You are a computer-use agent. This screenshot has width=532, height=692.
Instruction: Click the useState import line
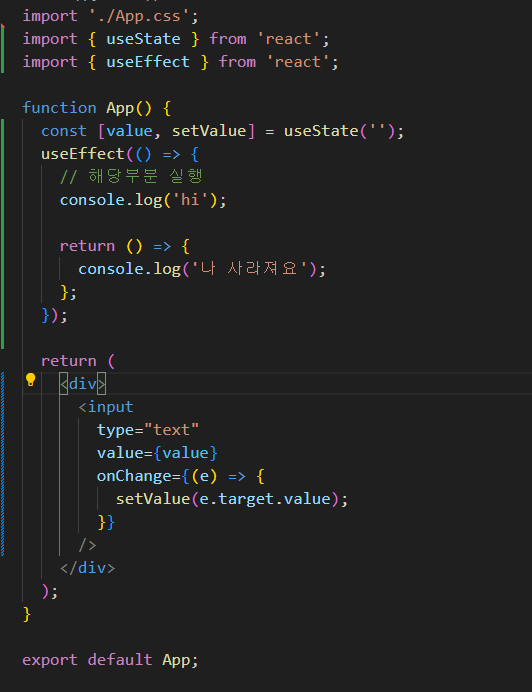[176, 39]
